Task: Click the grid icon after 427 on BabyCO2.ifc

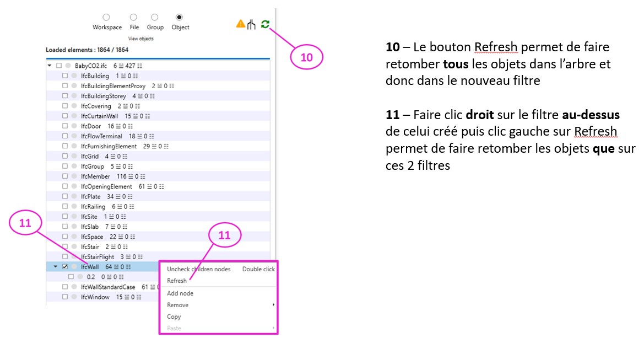Action: pos(139,66)
